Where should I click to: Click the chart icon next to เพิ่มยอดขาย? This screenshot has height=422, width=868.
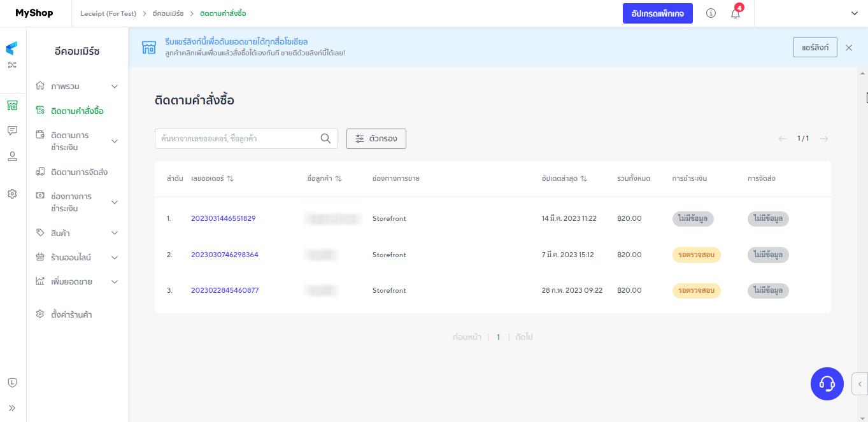tap(40, 281)
